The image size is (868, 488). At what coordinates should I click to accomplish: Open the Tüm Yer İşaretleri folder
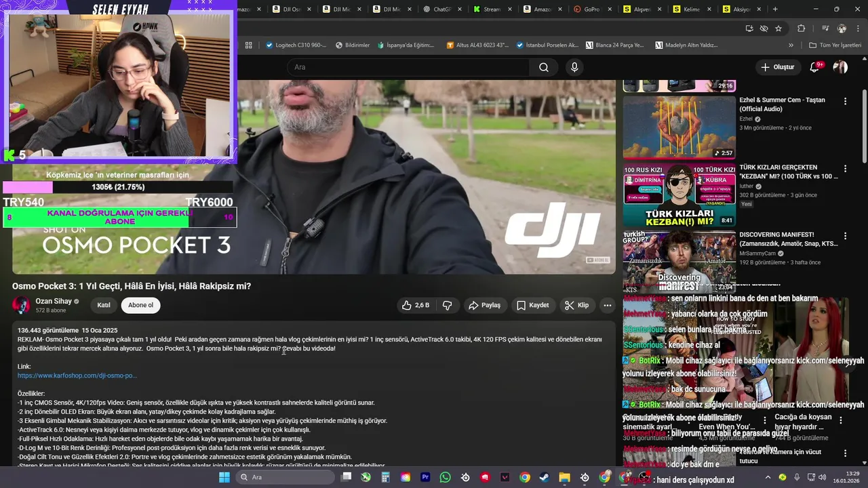(835, 45)
